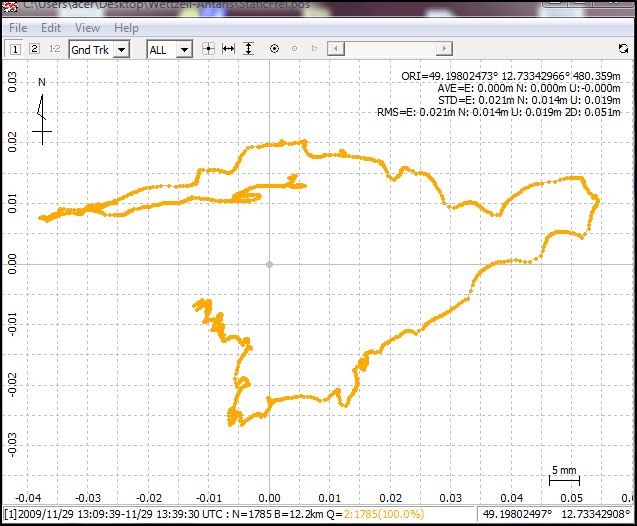Click the reload icon at toolbar right
The image size is (637, 526).
point(624,48)
